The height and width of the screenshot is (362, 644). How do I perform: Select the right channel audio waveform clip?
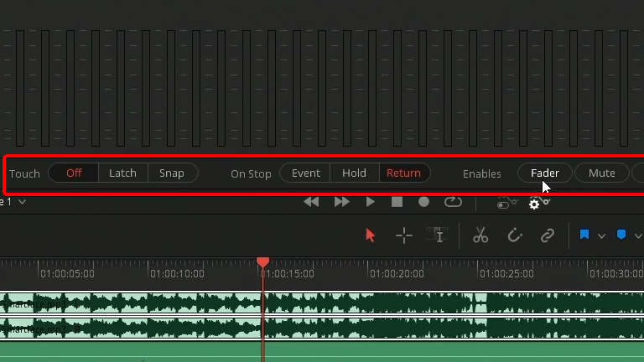(322, 328)
